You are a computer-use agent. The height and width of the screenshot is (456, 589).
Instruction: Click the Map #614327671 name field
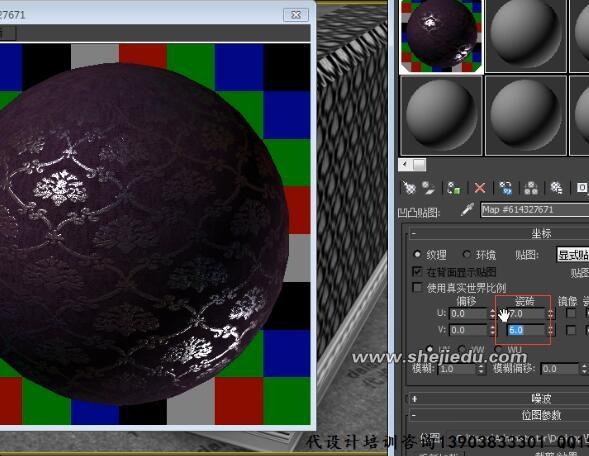pos(535,210)
